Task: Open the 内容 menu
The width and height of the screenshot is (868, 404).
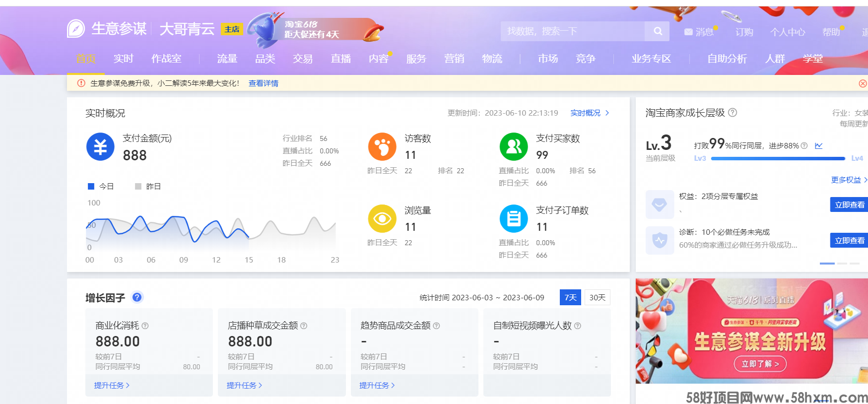Action: pyautogui.click(x=379, y=59)
